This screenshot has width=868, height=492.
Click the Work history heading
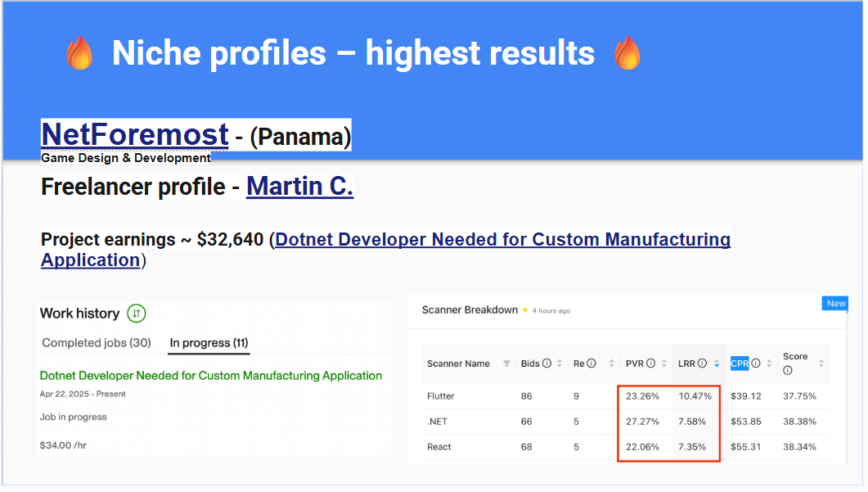click(x=79, y=314)
